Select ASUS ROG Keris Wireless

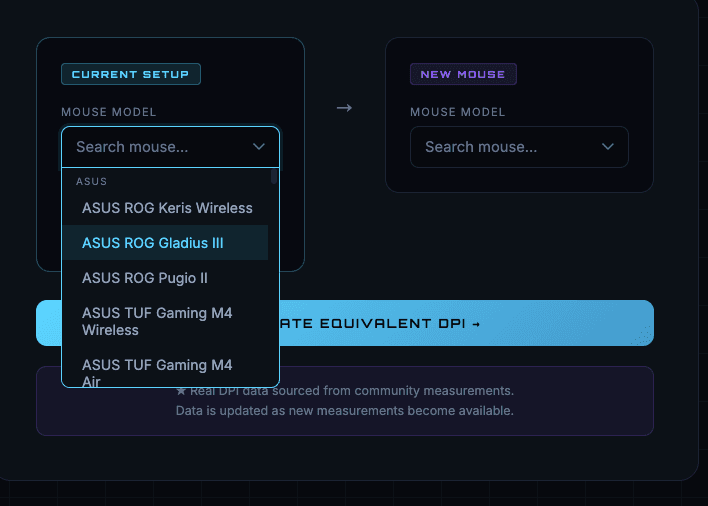(x=165, y=208)
